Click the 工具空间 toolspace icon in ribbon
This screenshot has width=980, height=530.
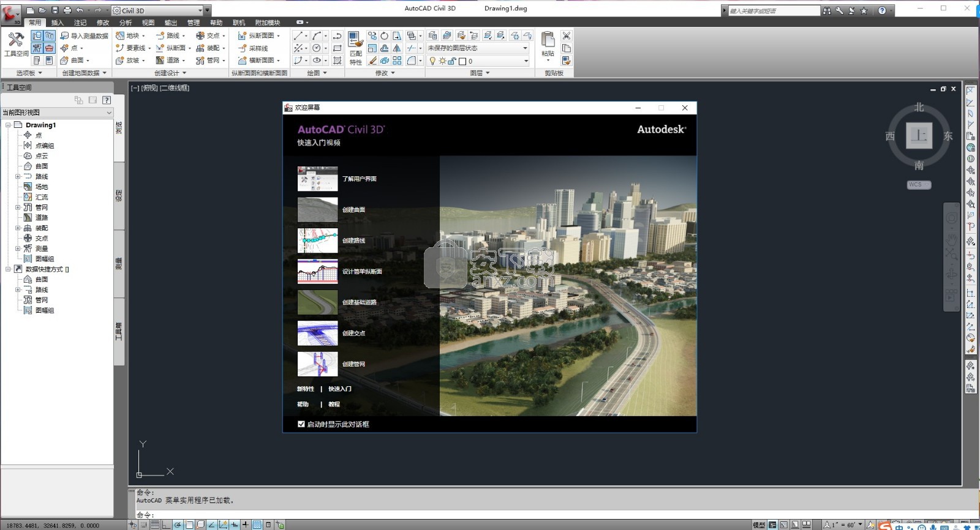coord(16,41)
